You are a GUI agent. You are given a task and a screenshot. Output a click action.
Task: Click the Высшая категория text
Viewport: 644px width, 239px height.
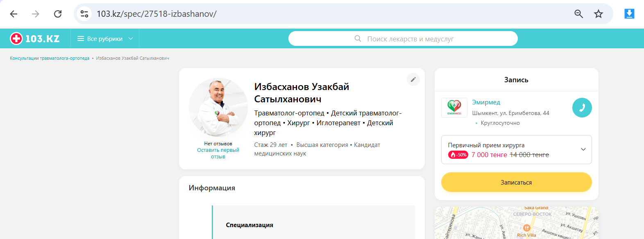point(322,145)
